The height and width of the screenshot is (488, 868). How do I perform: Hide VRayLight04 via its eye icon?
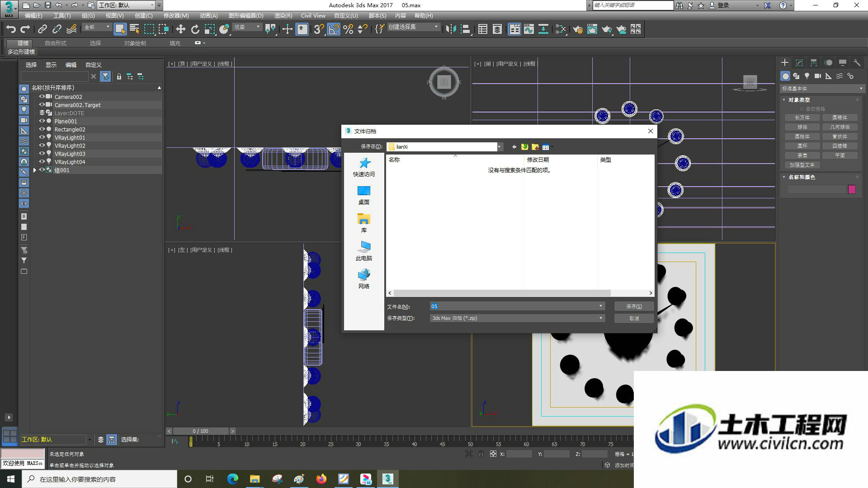coord(42,162)
